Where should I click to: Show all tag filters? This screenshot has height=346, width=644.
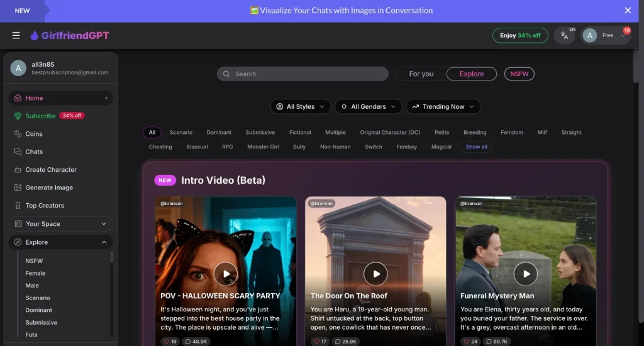(477, 147)
